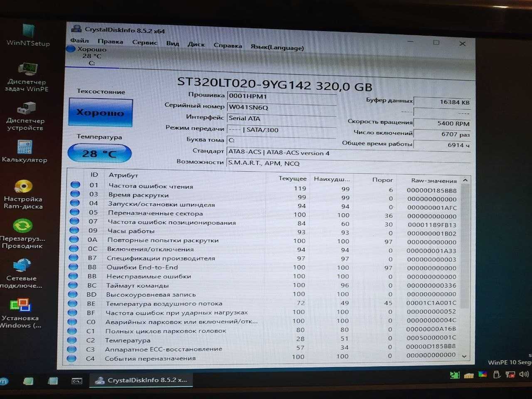Click the USB safely-remove tray icon

(x=496, y=374)
